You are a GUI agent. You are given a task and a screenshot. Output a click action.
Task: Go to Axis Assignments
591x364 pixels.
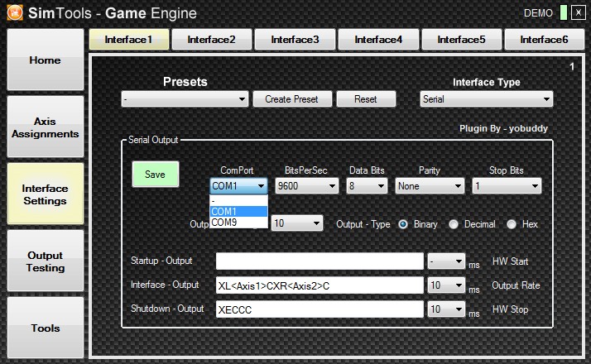pyautogui.click(x=46, y=127)
